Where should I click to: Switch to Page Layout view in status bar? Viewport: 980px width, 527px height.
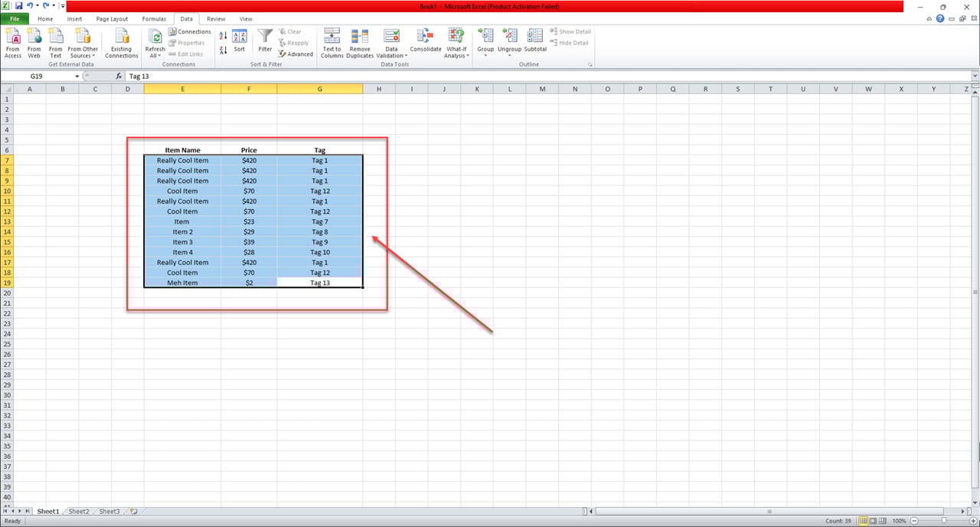click(x=873, y=521)
